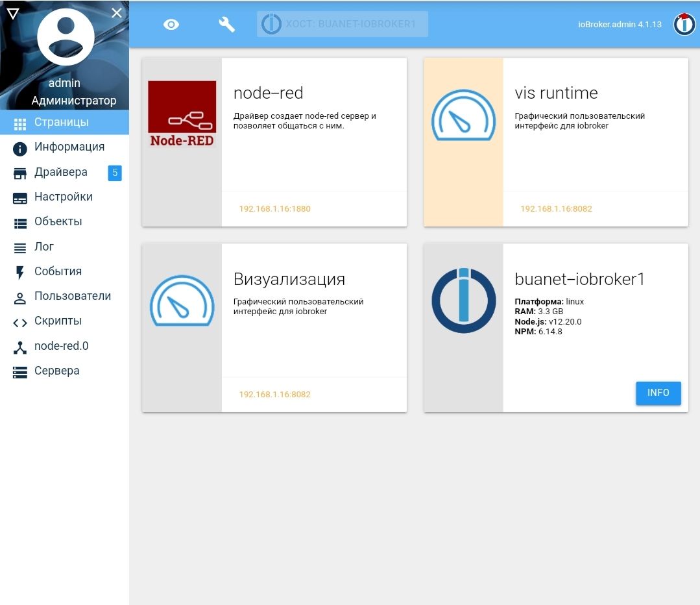Click the store icon beside Драйвера

click(x=20, y=174)
